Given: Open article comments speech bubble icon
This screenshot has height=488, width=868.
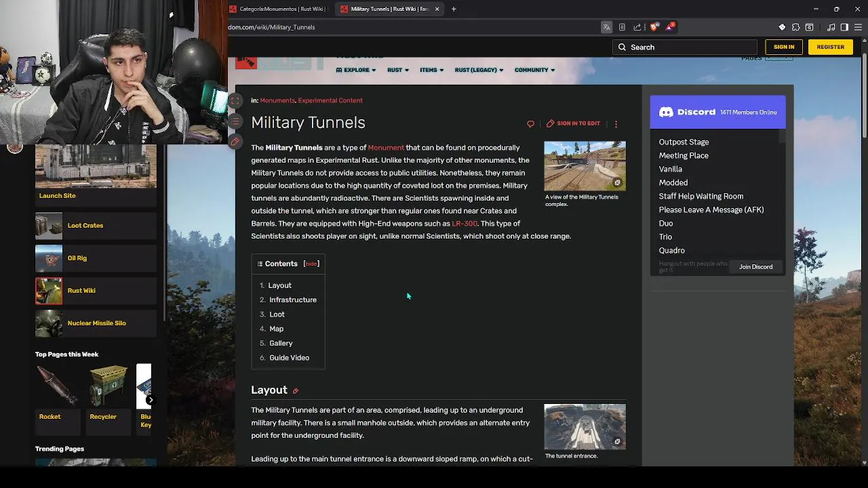Looking at the screenshot, I should (530, 124).
